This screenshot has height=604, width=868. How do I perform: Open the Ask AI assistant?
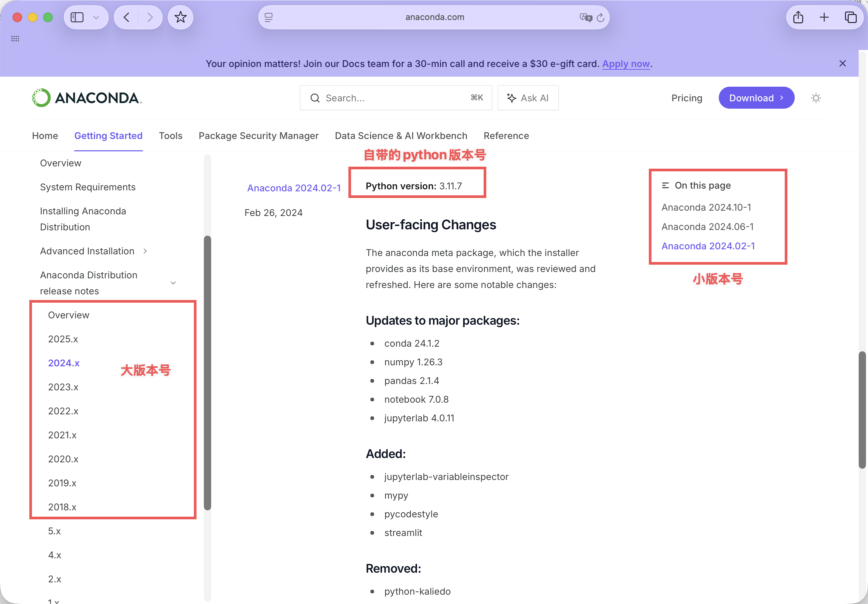(x=528, y=98)
